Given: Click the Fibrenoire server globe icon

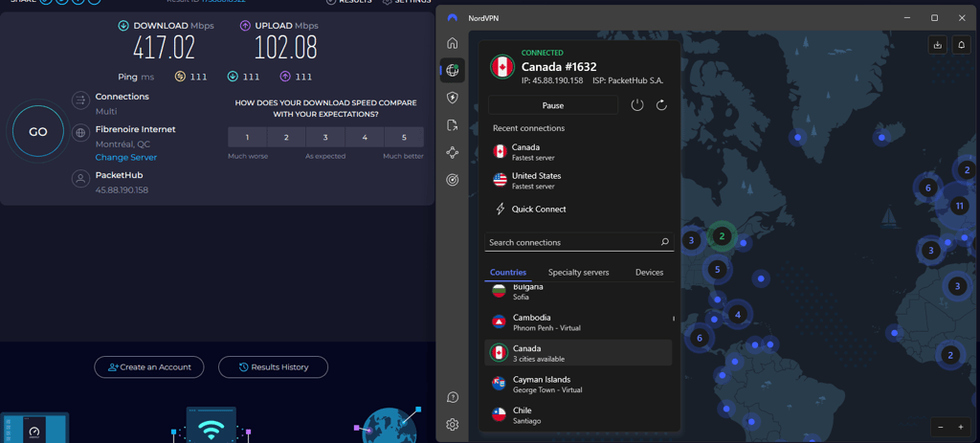Looking at the screenshot, I should (80, 132).
